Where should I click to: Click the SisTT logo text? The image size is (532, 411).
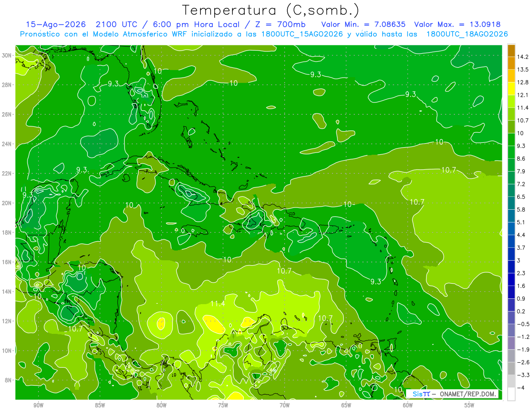click(x=421, y=394)
